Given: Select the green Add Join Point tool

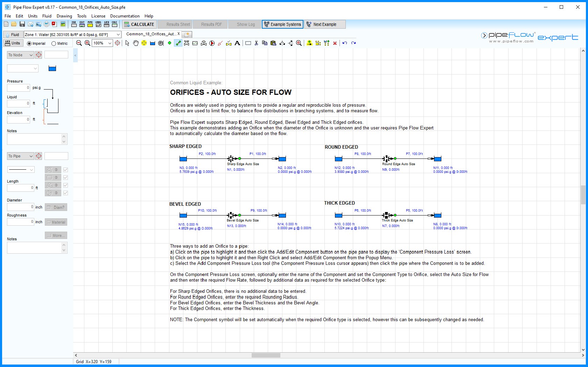Looking at the screenshot, I should click(x=169, y=43).
